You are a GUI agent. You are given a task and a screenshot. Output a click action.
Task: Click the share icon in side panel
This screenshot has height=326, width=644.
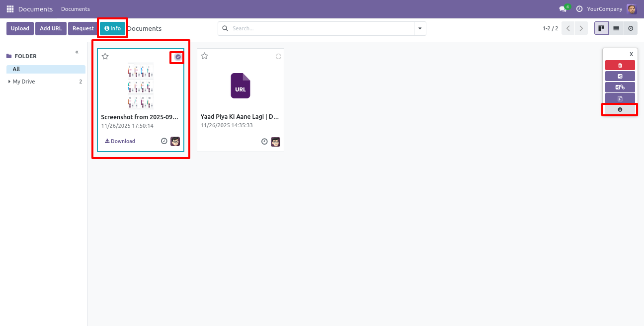pyautogui.click(x=620, y=76)
